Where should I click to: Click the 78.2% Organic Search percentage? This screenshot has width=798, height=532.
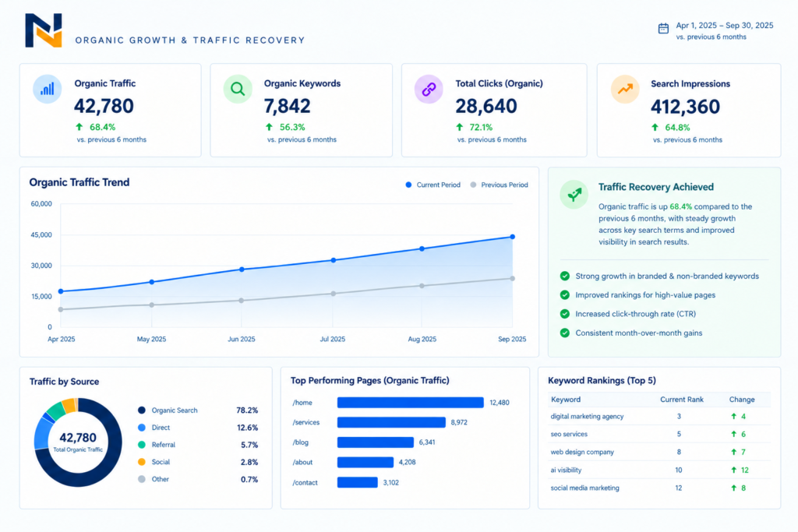[x=247, y=410]
